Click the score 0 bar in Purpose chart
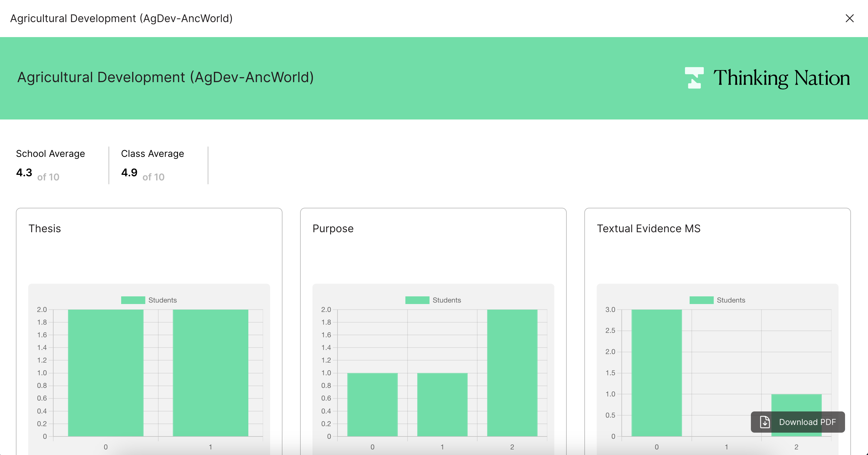 (x=372, y=404)
